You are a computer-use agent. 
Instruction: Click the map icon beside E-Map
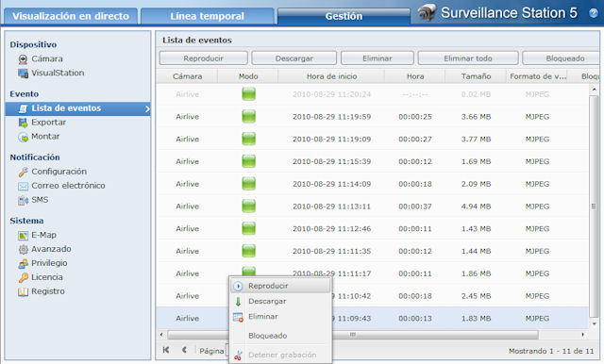click(23, 236)
